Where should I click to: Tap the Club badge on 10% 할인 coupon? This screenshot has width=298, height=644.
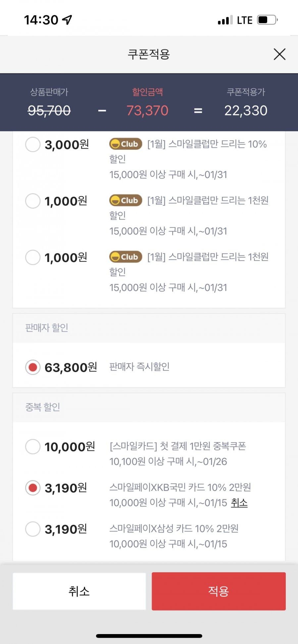(x=126, y=144)
